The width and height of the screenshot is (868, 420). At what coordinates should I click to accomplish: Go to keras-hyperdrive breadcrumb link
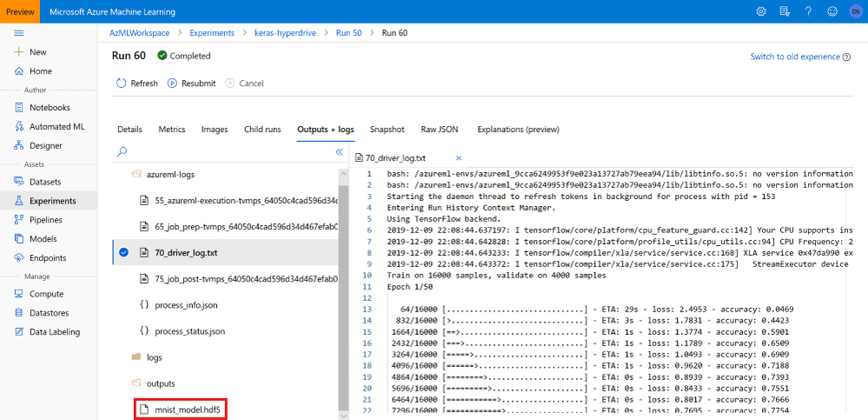285,33
